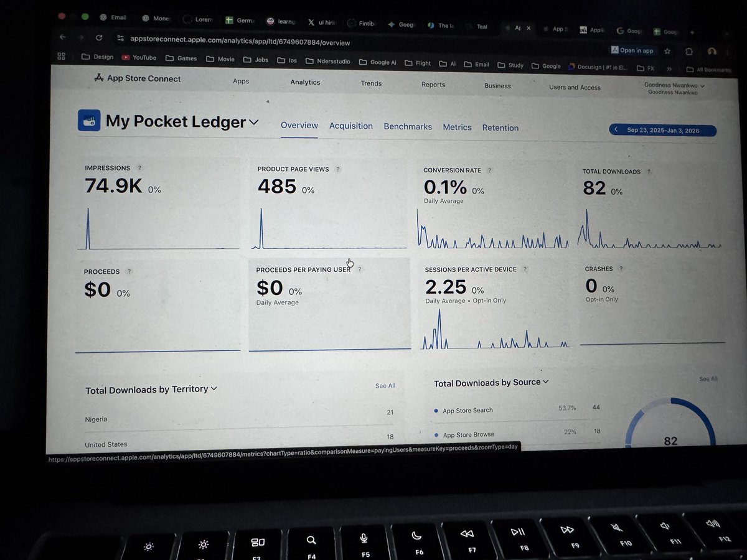
Task: Click See All for downloads by source
Action: click(708, 379)
